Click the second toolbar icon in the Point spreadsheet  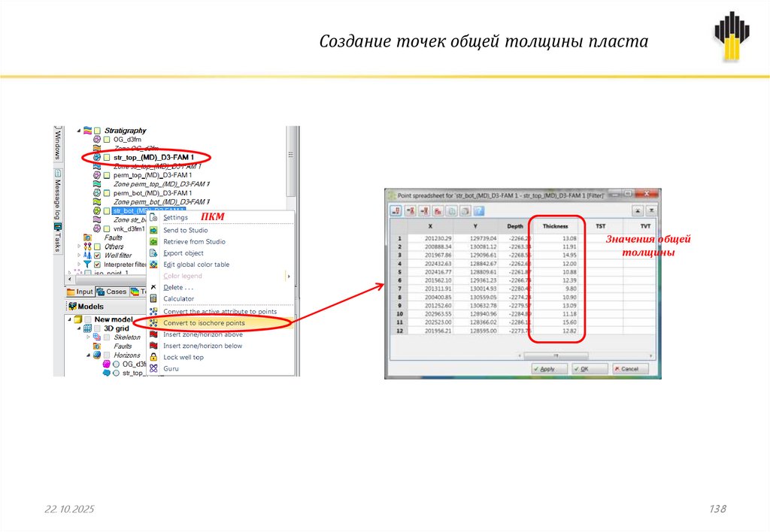[x=411, y=211]
